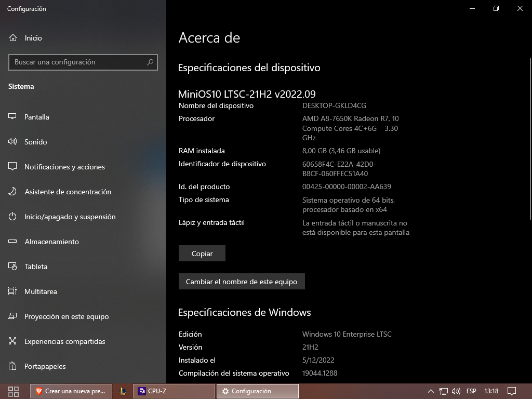Show hidden tray icons chevron
Viewport: 532px width, 399px height.
[x=431, y=391]
